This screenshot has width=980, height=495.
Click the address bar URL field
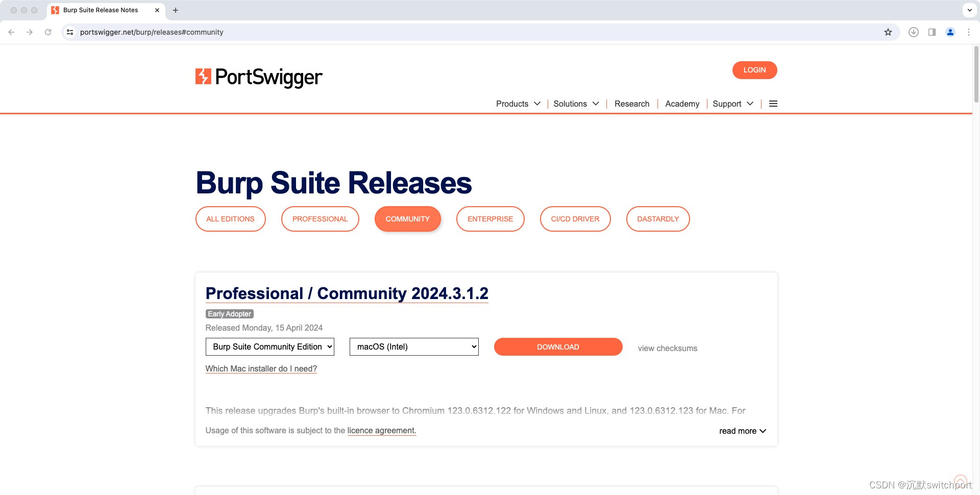tap(480, 32)
